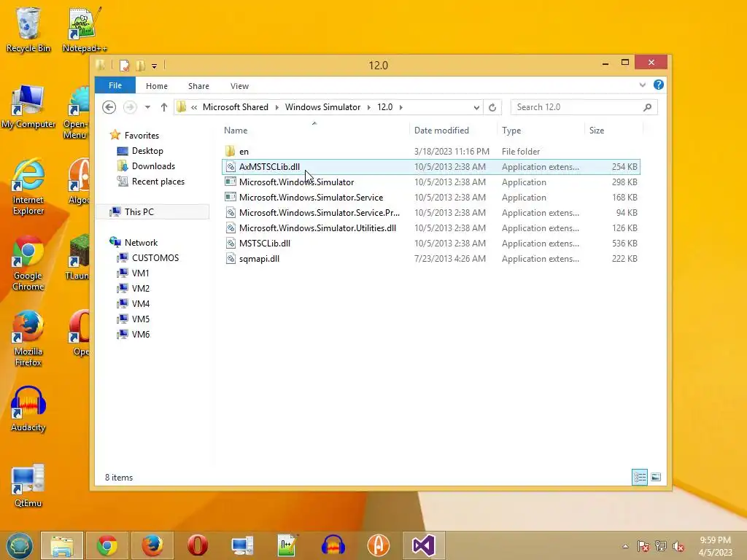Select Desktop under Favorites
The width and height of the screenshot is (747, 560).
(x=147, y=151)
